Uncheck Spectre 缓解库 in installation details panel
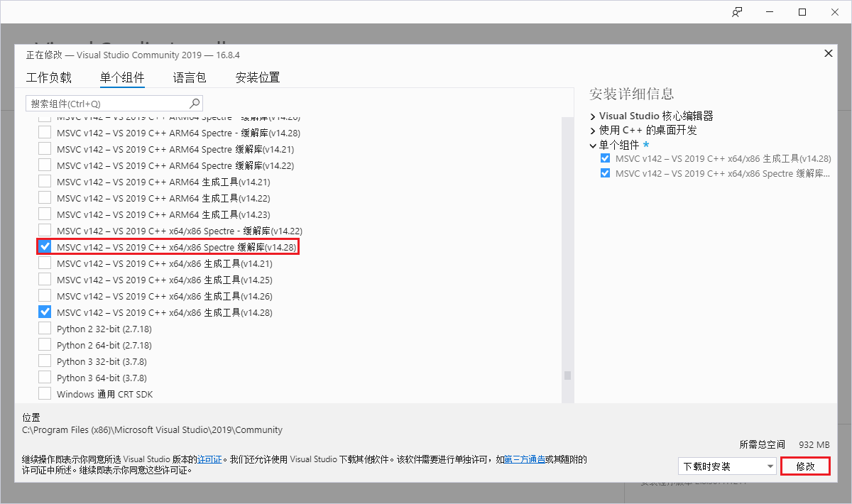 pyautogui.click(x=605, y=173)
